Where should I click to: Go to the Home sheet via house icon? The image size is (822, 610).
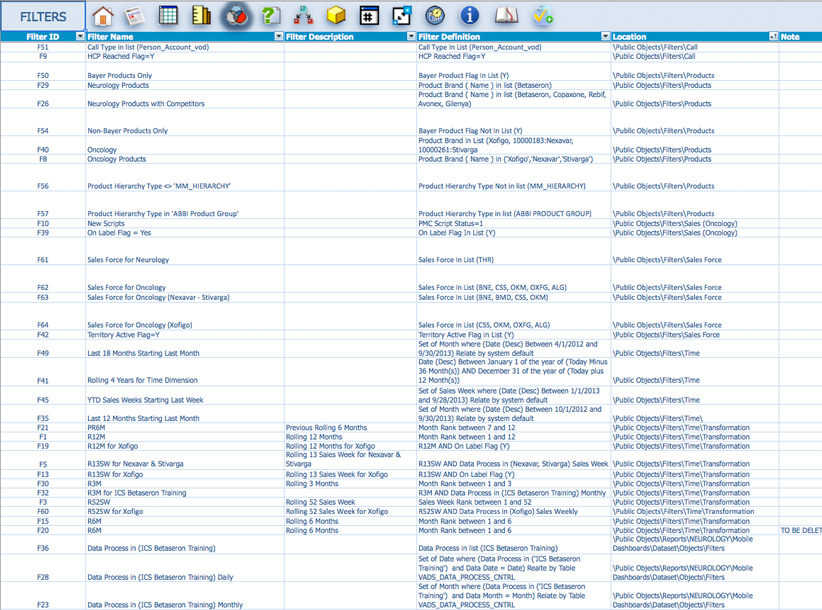(103, 16)
